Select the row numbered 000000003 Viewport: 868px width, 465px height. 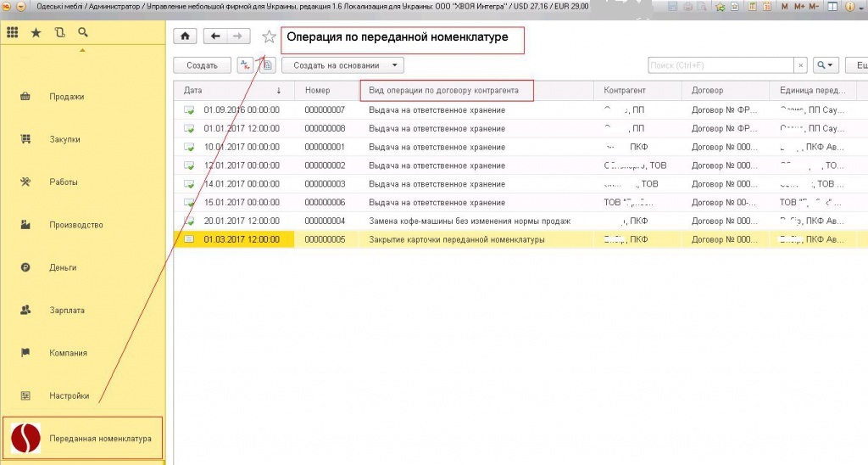(x=520, y=184)
